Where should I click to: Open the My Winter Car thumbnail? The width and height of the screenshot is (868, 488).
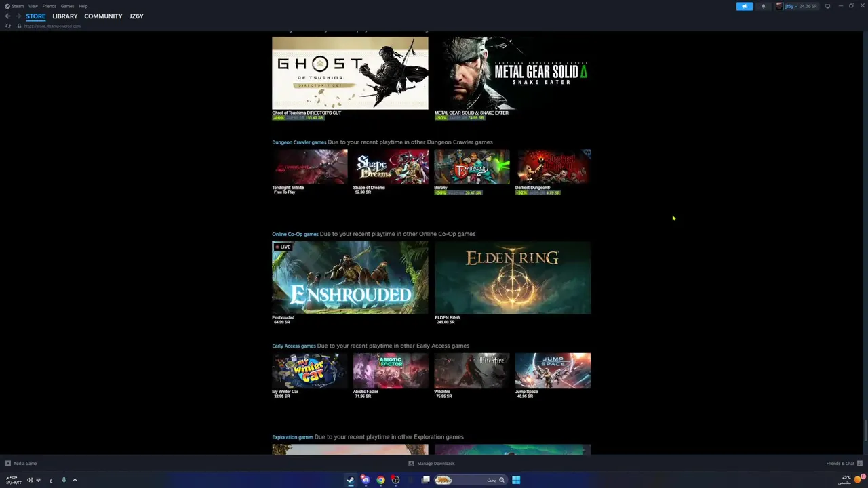coord(310,371)
